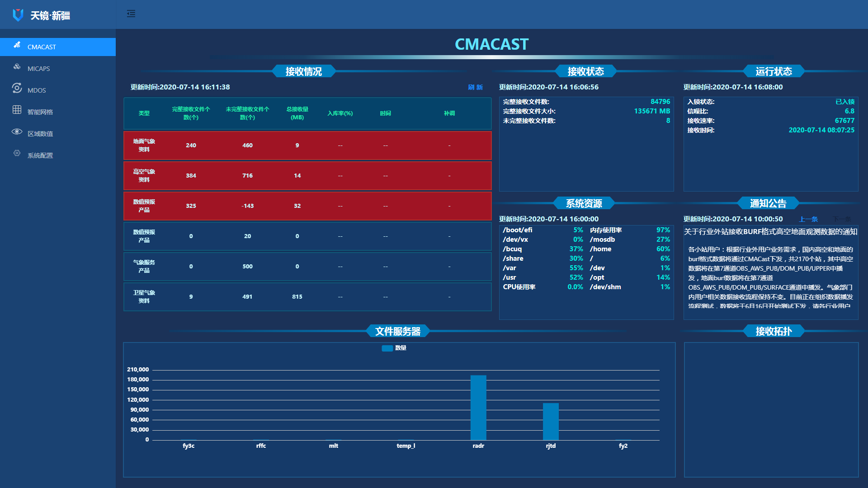Click the 815 value in 卫星气象资料 row
Viewport: 868px width, 488px height.
coord(297,297)
